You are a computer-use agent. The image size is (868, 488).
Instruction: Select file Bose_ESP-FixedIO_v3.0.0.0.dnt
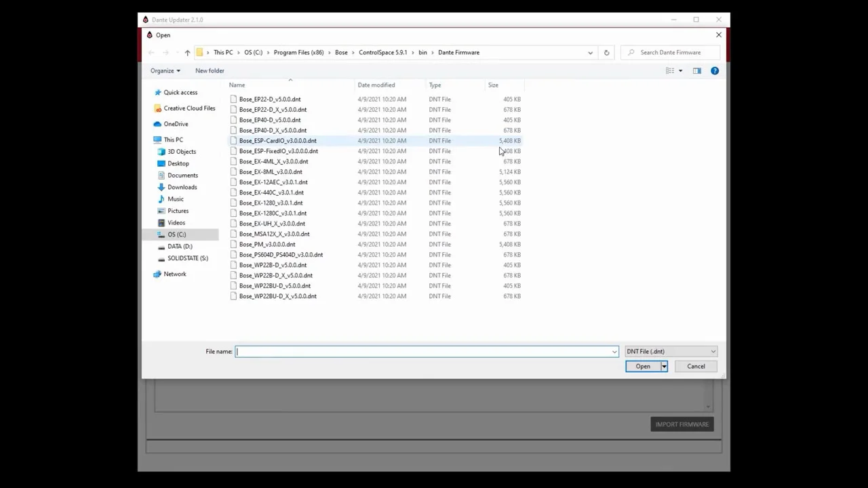pyautogui.click(x=278, y=151)
